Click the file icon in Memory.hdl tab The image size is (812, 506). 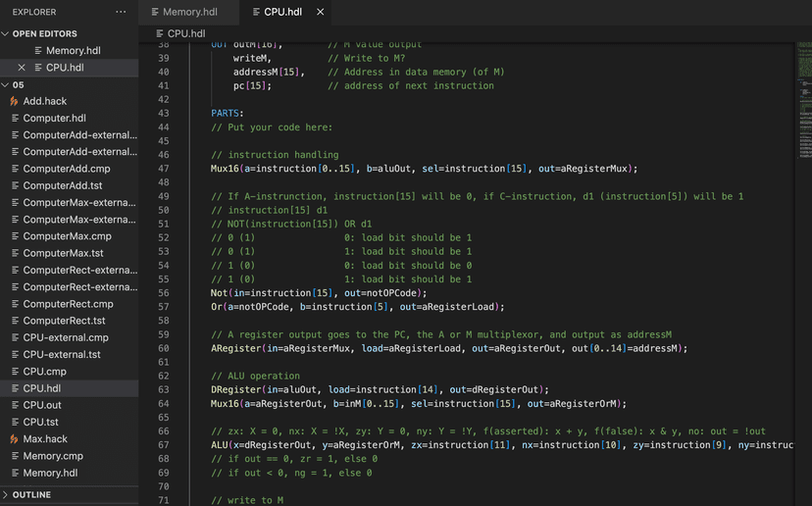click(154, 12)
